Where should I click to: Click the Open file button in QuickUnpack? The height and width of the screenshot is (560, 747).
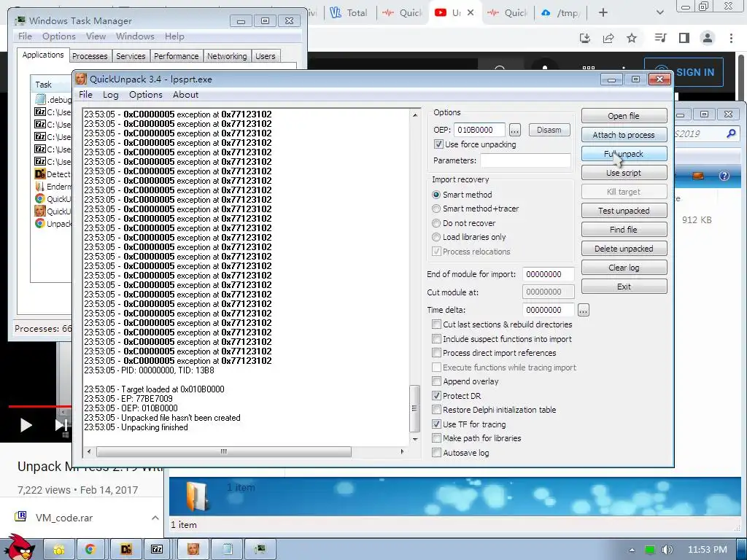624,116
